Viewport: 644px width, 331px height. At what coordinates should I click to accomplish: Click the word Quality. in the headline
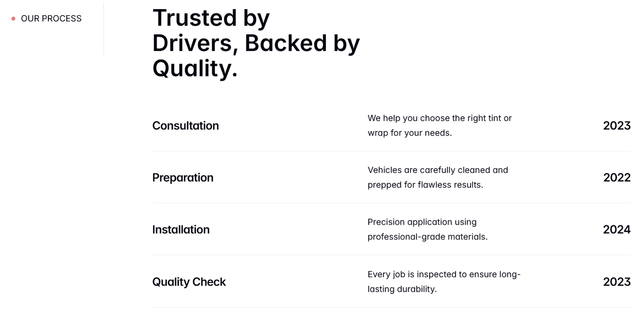click(x=195, y=68)
